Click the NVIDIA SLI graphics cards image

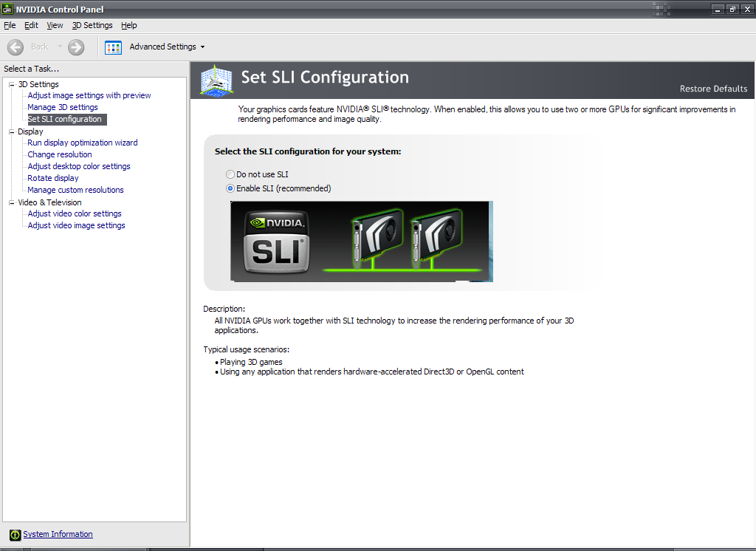click(x=362, y=242)
